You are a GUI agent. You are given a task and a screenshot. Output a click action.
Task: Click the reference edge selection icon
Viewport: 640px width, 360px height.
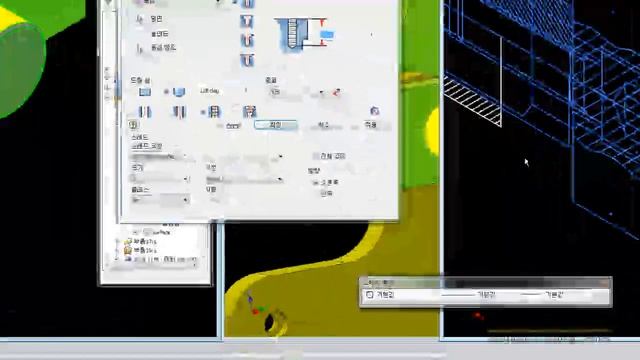coord(140,49)
